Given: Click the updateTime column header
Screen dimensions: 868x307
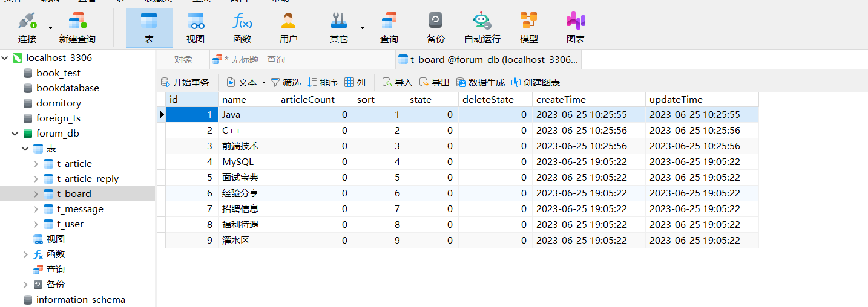Looking at the screenshot, I should point(702,99).
